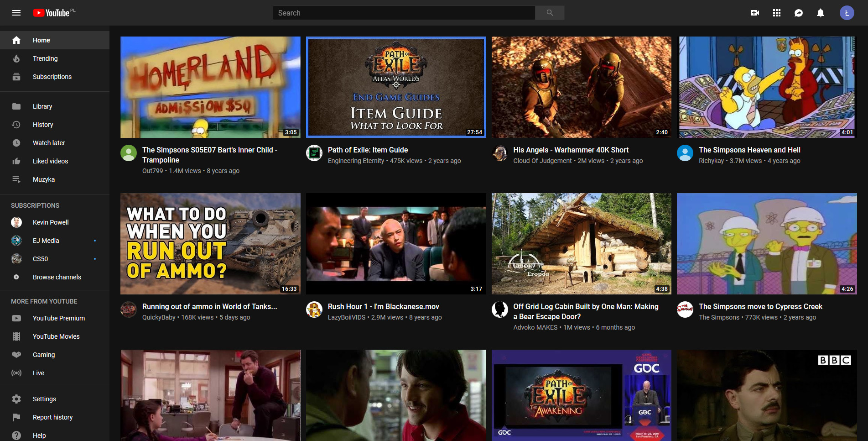Image resolution: width=868 pixels, height=441 pixels.
Task: Click the Richykay channel name
Action: [711, 161]
